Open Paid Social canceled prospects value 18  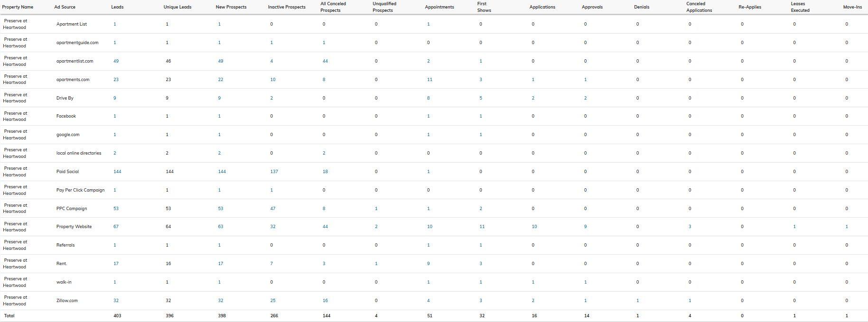[325, 172]
